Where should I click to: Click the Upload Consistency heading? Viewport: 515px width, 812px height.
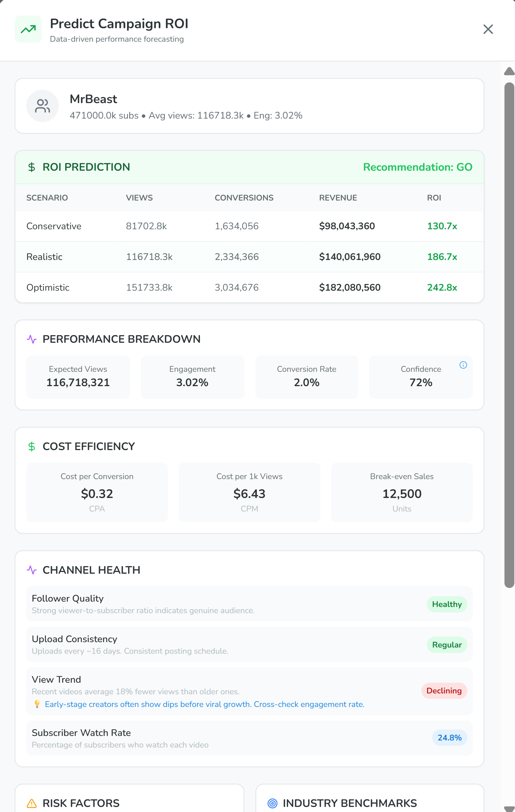tap(75, 639)
